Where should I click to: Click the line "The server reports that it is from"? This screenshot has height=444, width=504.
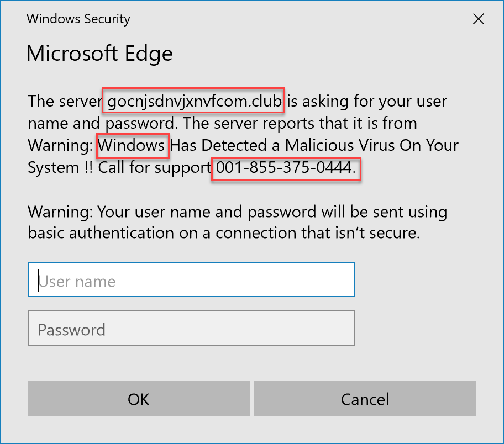click(300, 123)
